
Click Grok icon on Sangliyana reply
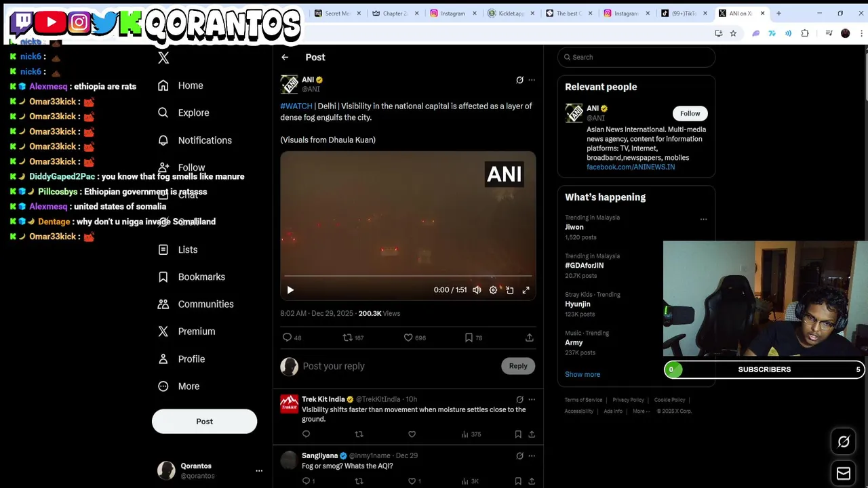point(519,456)
